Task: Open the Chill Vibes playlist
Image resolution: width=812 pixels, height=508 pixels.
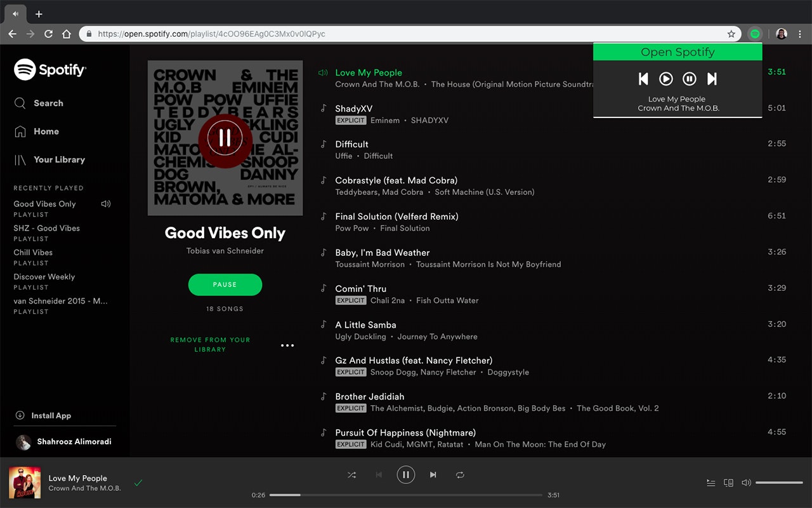Action: pos(33,252)
